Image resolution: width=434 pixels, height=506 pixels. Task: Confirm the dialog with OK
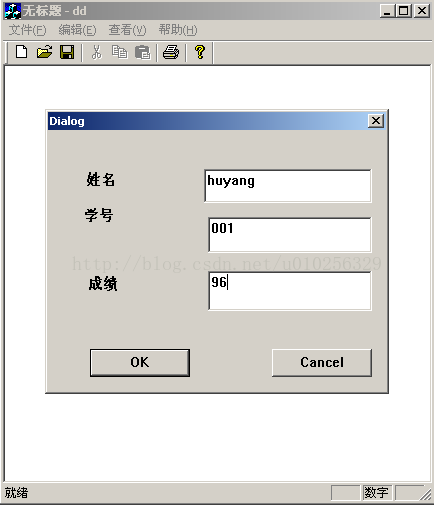pos(140,363)
